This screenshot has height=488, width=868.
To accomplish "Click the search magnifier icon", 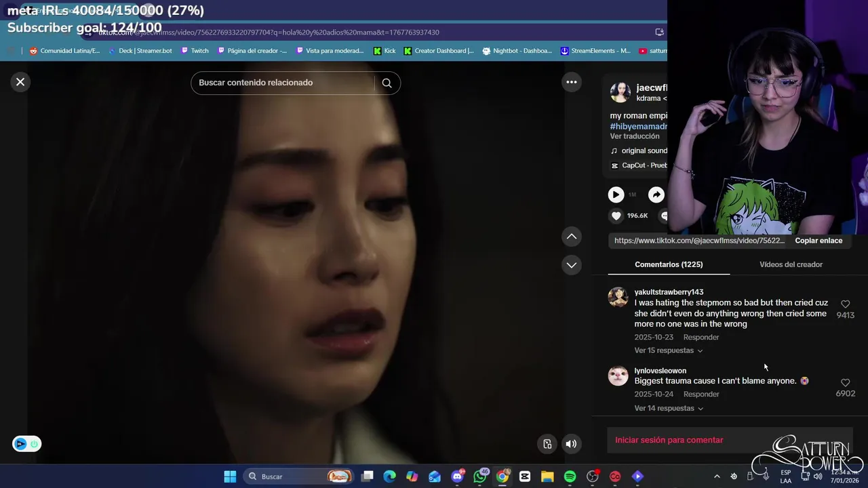I will tap(387, 83).
